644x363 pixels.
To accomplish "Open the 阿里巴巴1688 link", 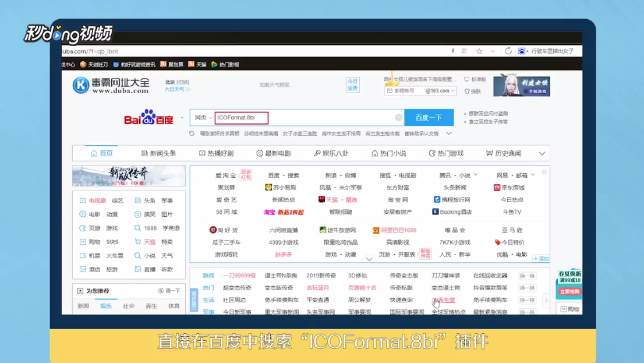I will click(395, 230).
